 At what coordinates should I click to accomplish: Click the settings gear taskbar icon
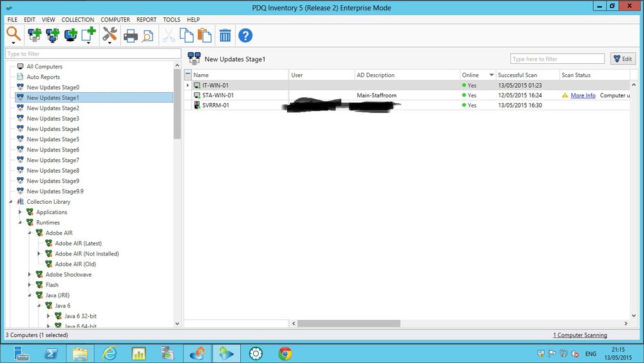click(x=256, y=353)
